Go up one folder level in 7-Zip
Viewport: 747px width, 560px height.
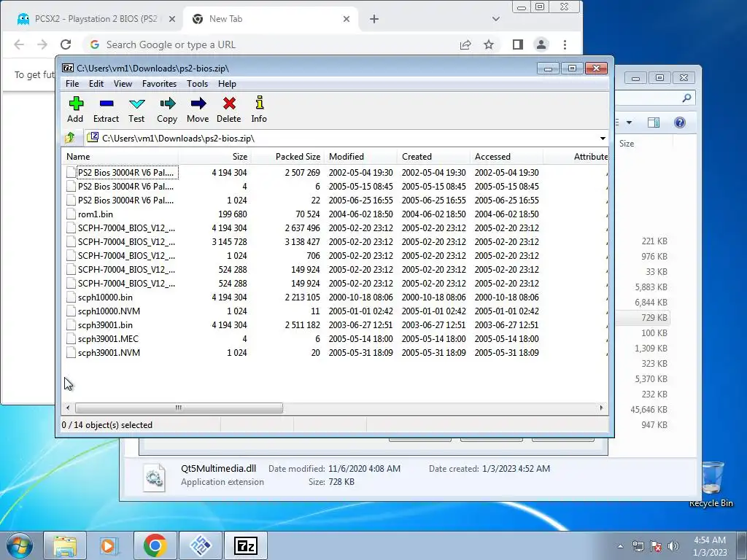pyautogui.click(x=70, y=138)
